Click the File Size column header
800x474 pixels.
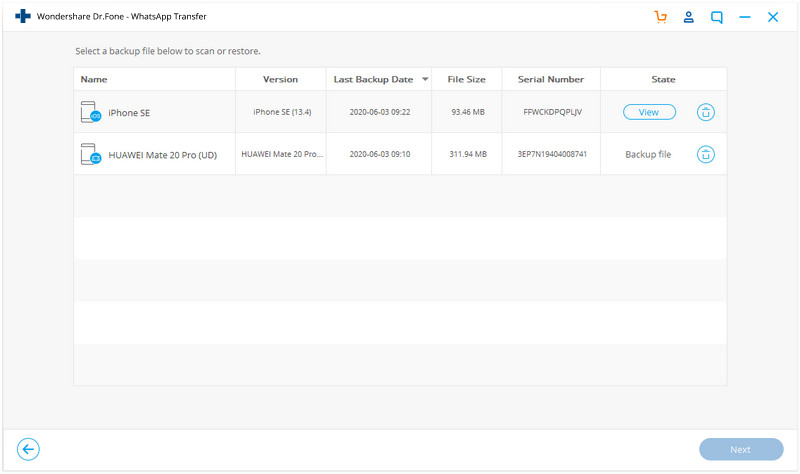[466, 79]
